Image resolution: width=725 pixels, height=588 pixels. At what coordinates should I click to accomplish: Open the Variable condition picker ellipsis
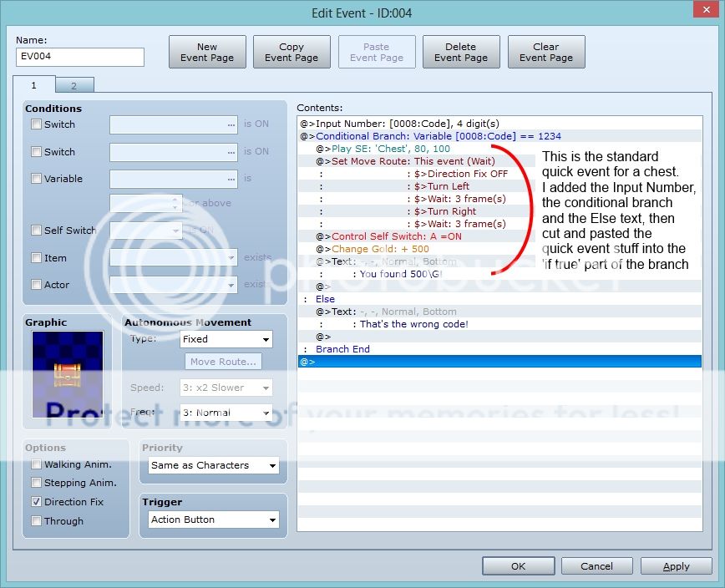[231, 178]
